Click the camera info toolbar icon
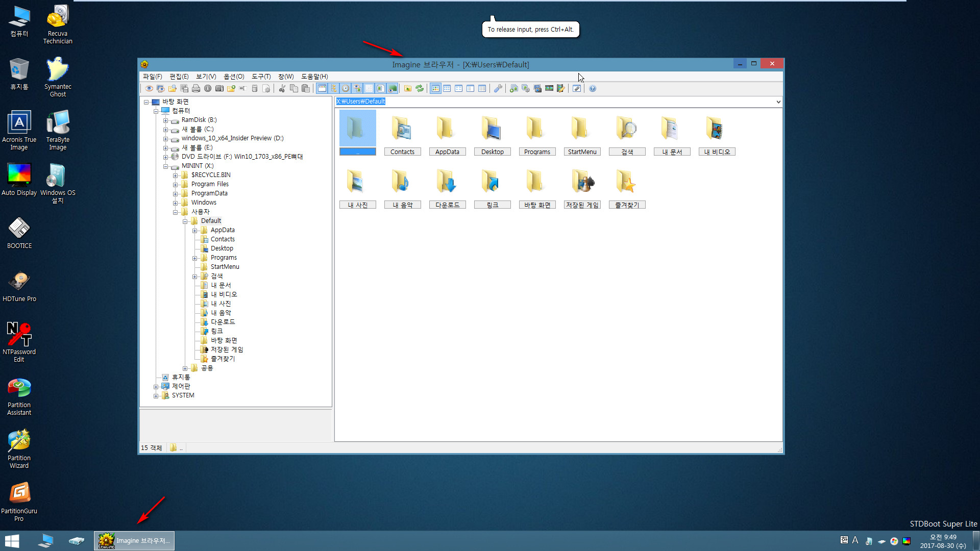The image size is (980, 551). pyautogui.click(x=219, y=88)
